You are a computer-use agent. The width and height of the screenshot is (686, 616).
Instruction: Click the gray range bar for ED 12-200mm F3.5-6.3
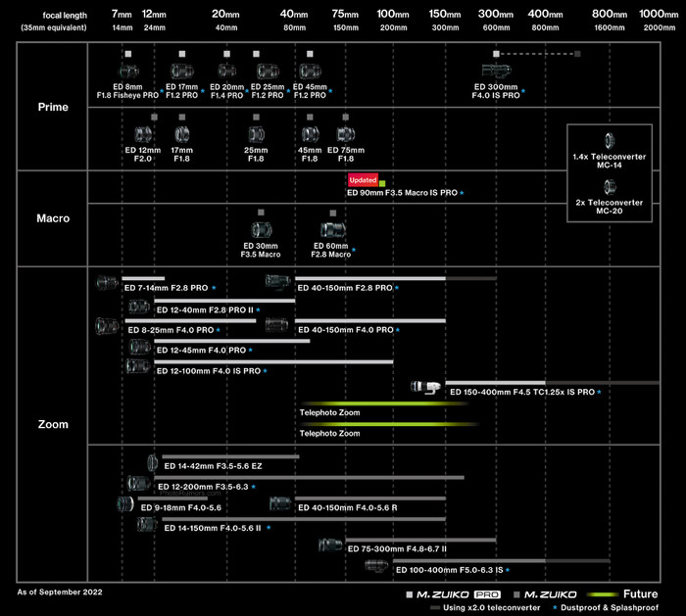(x=309, y=477)
